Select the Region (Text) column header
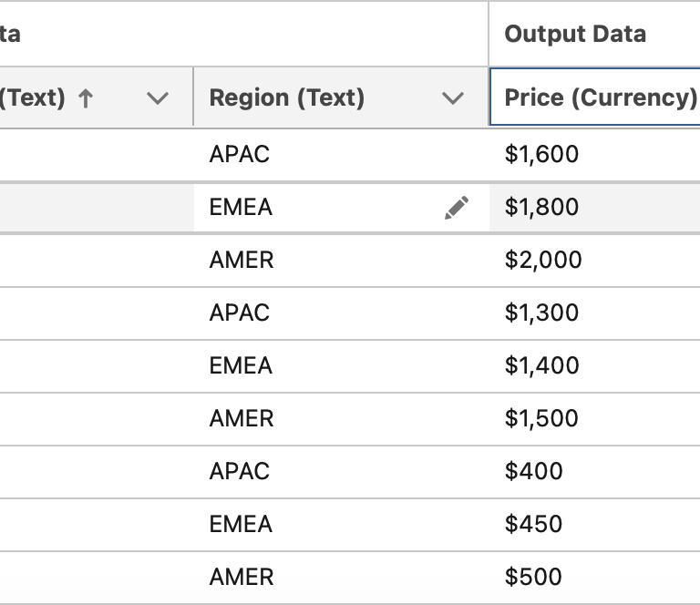The width and height of the screenshot is (700, 605). [287, 97]
